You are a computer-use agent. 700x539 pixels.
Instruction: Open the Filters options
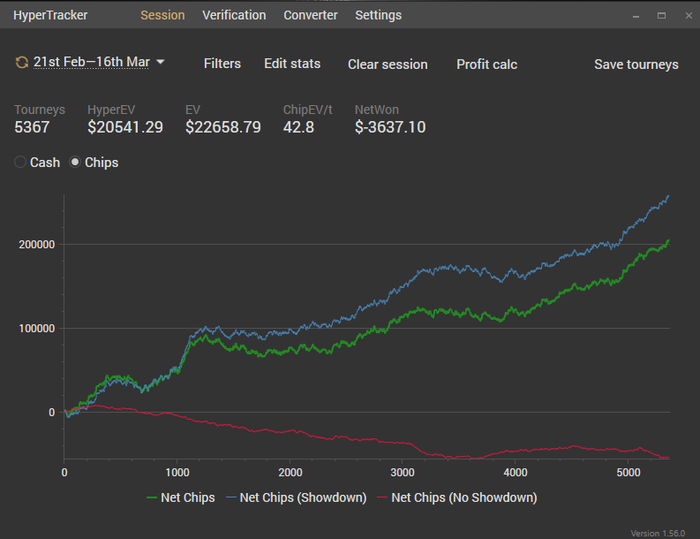point(222,63)
